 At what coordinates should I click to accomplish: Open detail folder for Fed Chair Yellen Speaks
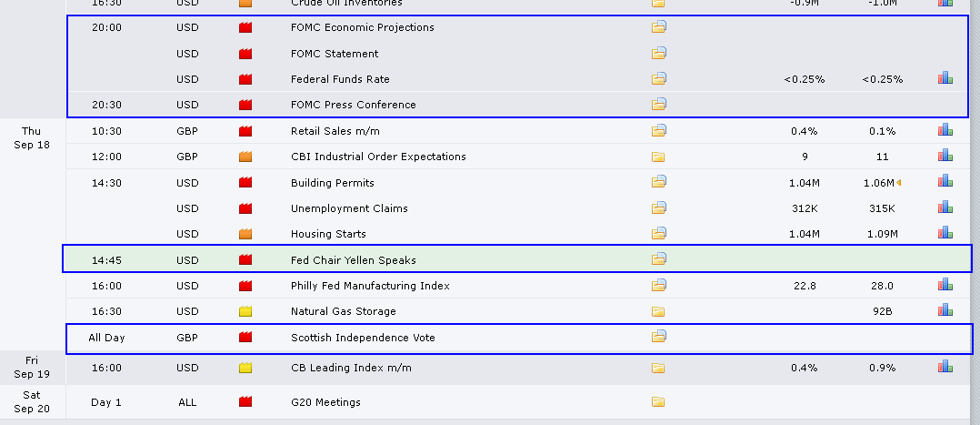[x=659, y=259]
